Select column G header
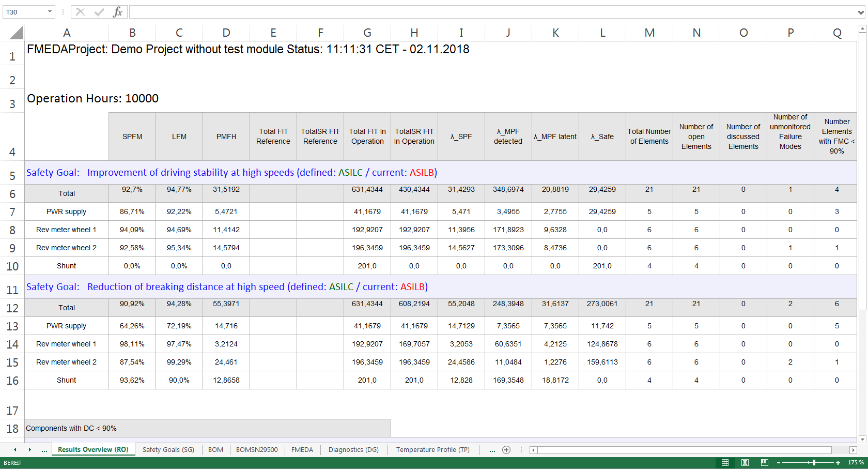This screenshot has height=469, width=868. 367,33
